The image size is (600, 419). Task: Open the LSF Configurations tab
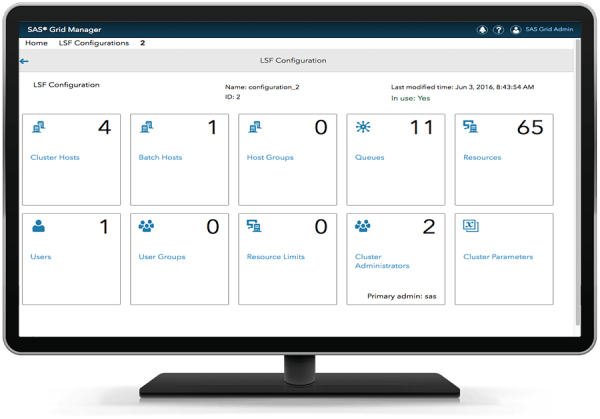(93, 43)
